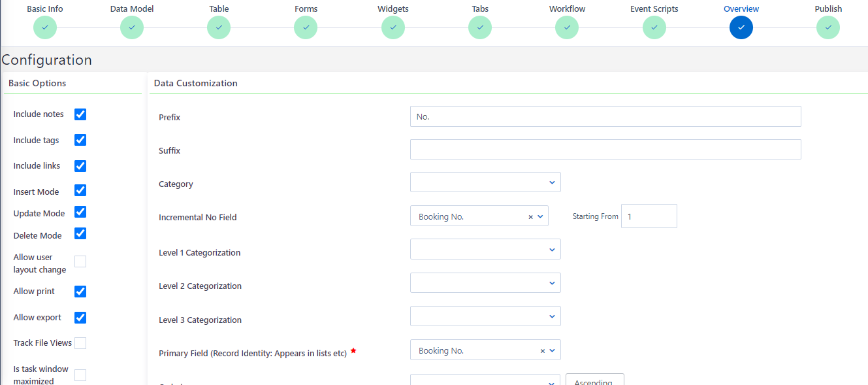Viewport: 868px width, 385px height.
Task: Click the Suffix text input field
Action: (605, 150)
